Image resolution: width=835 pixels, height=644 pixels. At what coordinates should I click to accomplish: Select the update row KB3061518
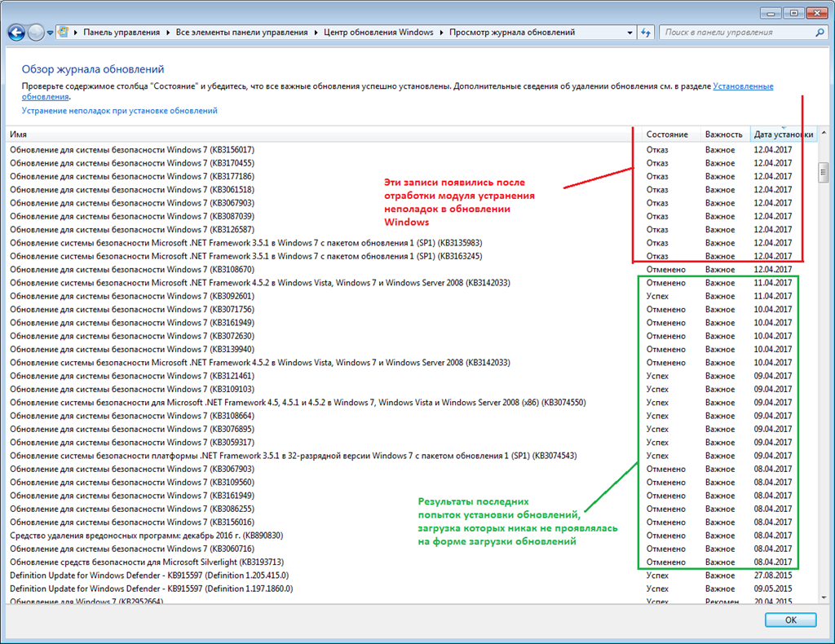pyautogui.click(x=411, y=190)
